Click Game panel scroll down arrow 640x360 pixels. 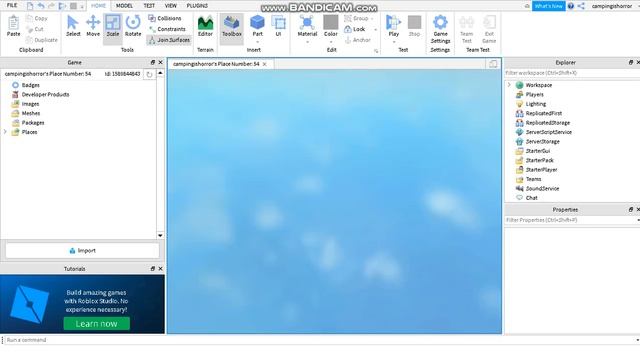point(160,236)
